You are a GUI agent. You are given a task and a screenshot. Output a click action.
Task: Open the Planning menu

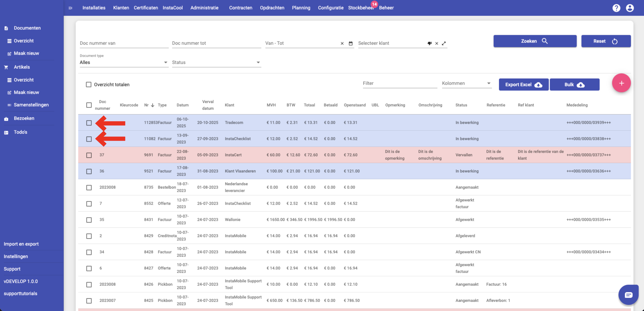[x=301, y=8]
